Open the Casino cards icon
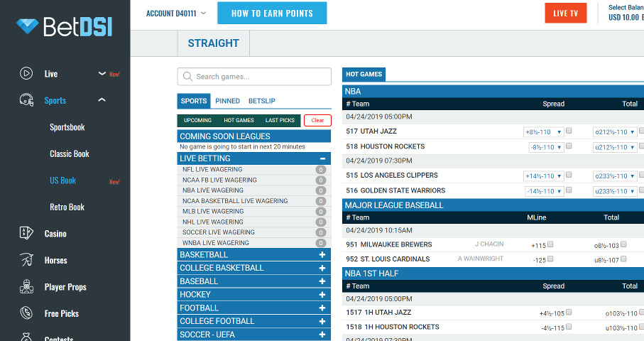This screenshot has height=341, width=644. (x=26, y=233)
